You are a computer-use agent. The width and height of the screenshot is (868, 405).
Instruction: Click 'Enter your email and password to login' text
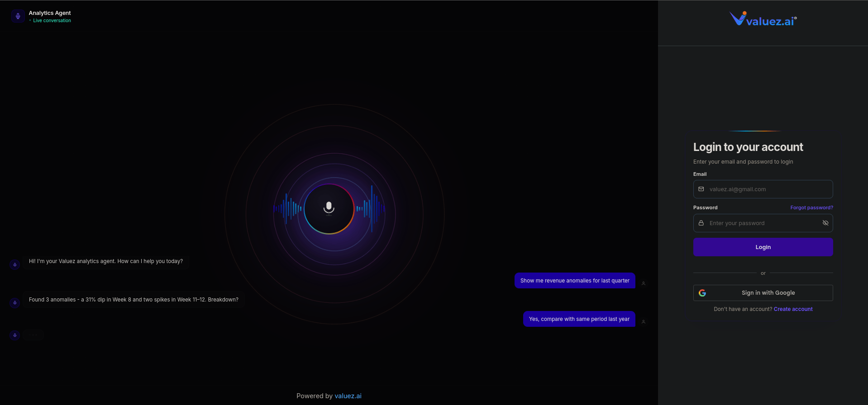tap(743, 162)
